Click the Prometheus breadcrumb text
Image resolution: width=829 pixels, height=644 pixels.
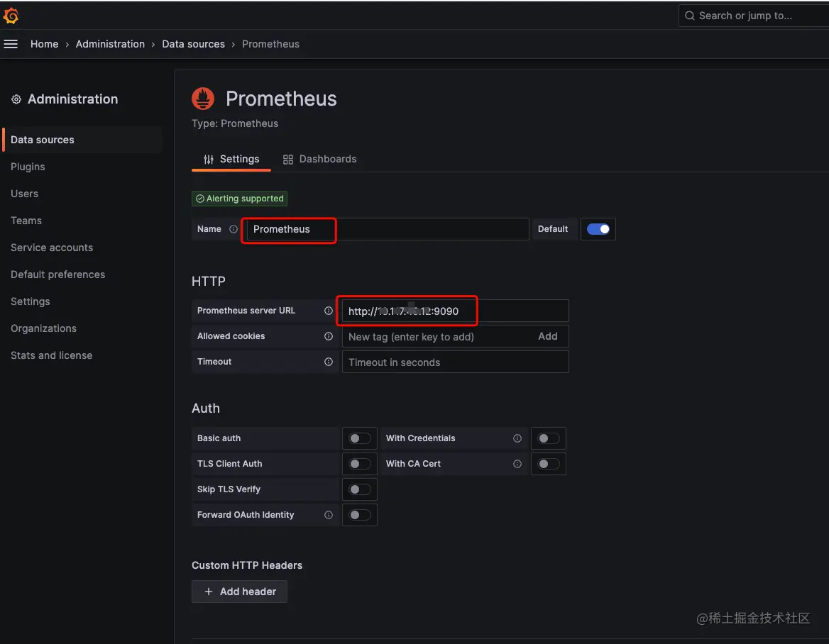tap(270, 45)
